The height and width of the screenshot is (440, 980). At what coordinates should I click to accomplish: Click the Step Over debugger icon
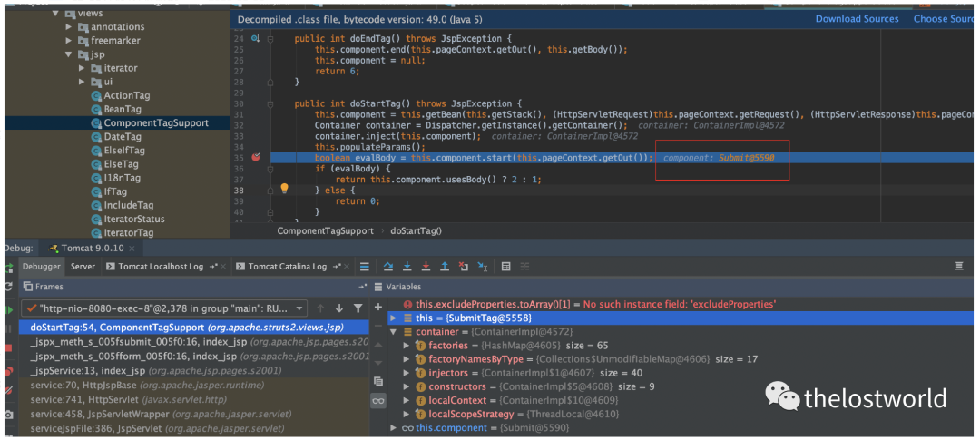click(x=387, y=267)
